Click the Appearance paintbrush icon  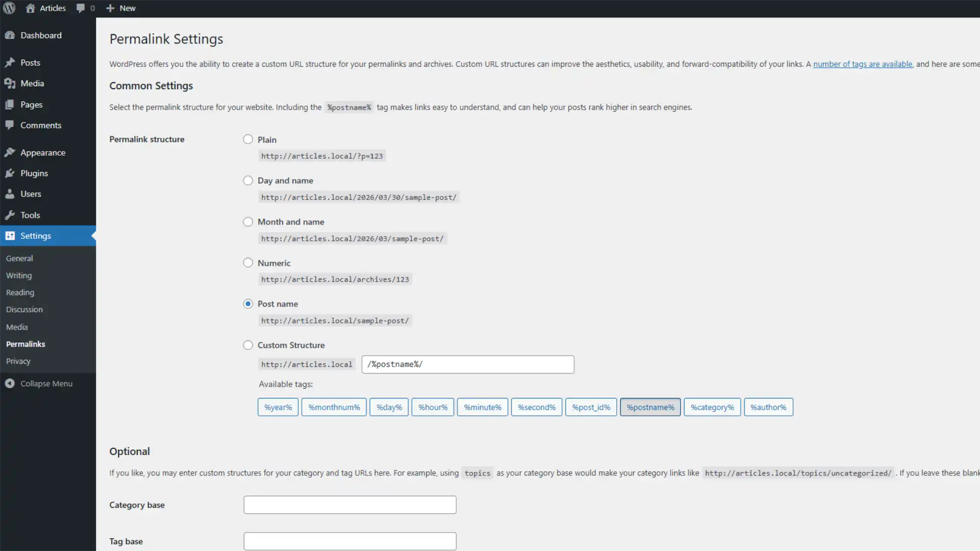tap(10, 153)
